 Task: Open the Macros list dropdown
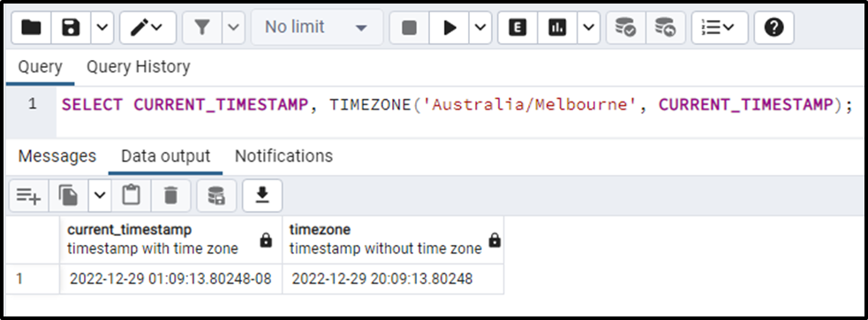(x=719, y=27)
